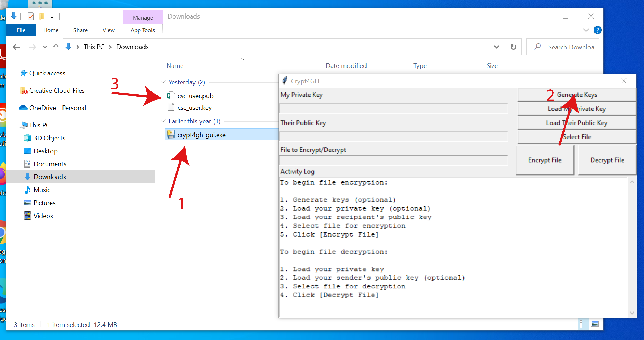Open Desktop folder in navigation pane
This screenshot has width=644, height=340.
[46, 151]
